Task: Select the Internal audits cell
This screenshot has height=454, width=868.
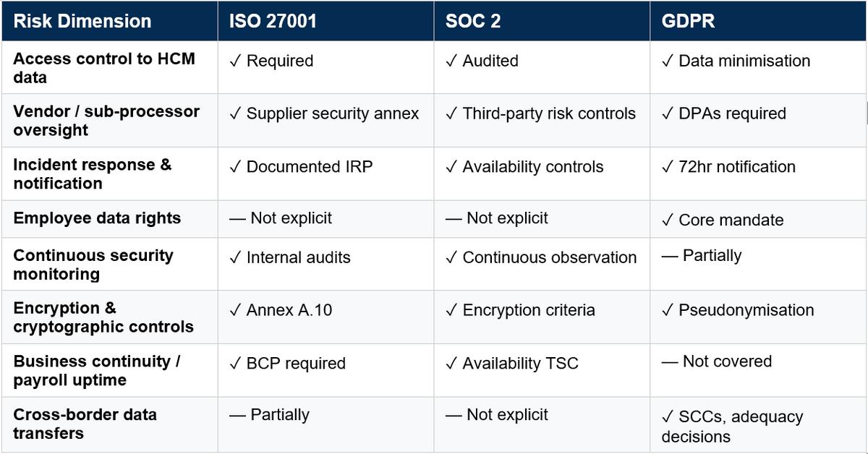Action: (x=325, y=264)
